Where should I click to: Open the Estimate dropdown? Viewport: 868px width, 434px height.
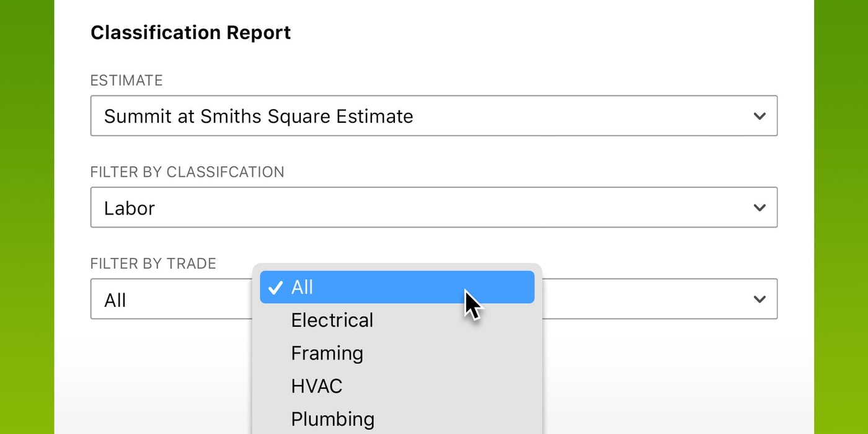[434, 115]
